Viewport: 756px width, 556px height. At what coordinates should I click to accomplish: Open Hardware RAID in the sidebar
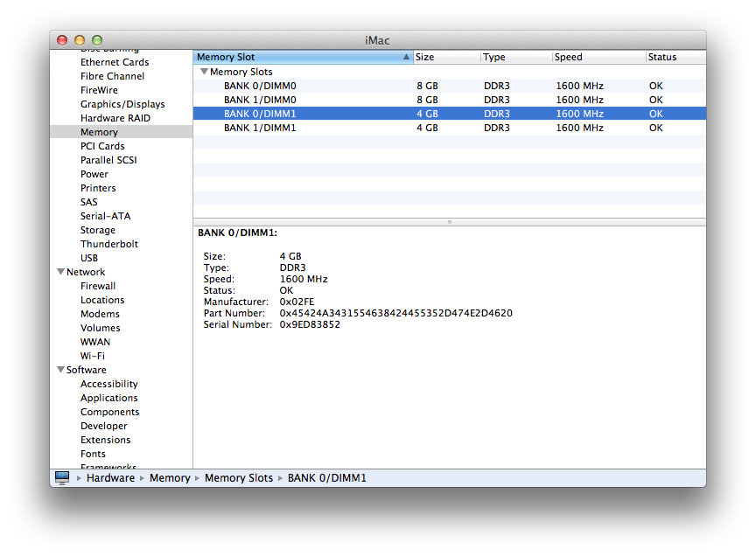(115, 118)
